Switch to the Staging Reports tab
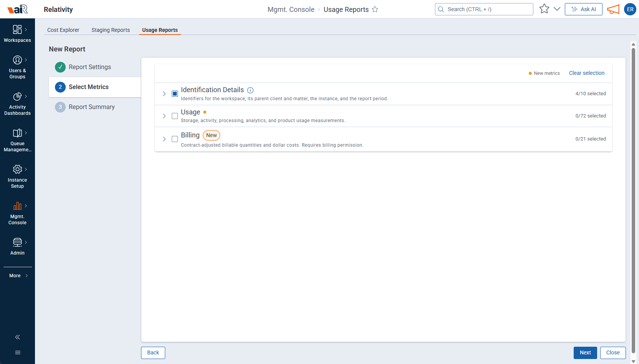 point(111,30)
